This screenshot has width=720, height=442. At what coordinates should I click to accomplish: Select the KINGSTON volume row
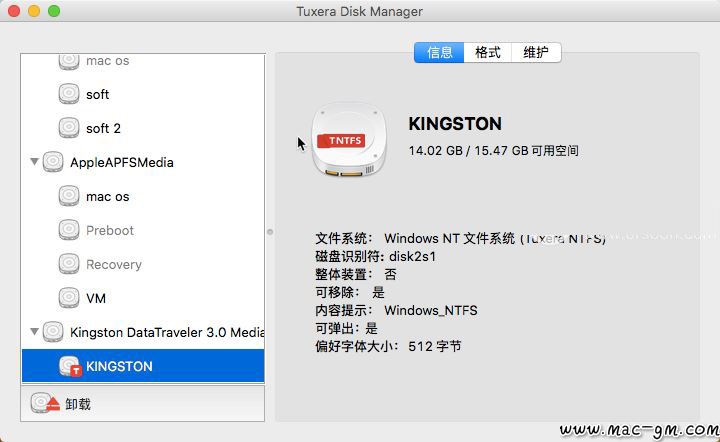pyautogui.click(x=143, y=366)
